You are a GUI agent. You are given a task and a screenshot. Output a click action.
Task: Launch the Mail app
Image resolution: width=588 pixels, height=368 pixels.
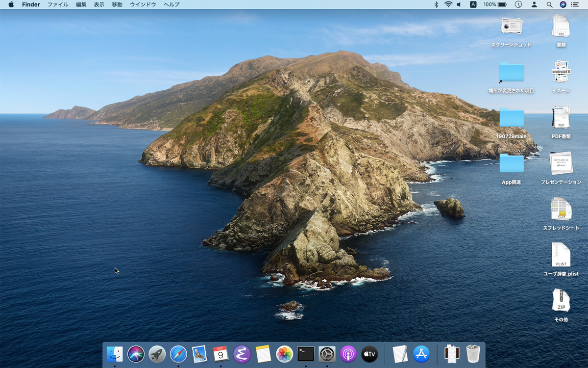pyautogui.click(x=198, y=354)
